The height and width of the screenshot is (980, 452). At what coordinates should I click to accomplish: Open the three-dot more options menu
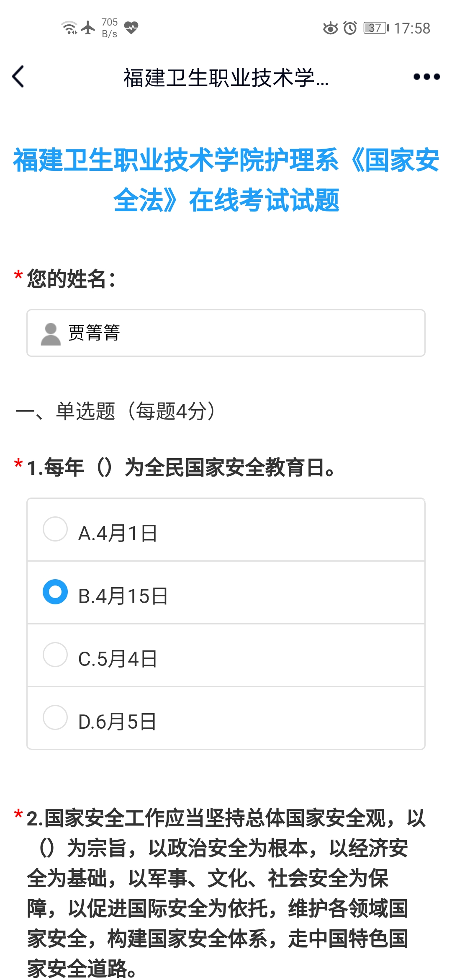[x=426, y=77]
